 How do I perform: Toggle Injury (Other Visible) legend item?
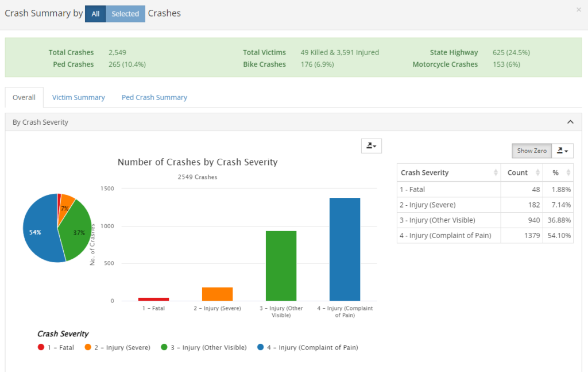pyautogui.click(x=204, y=348)
